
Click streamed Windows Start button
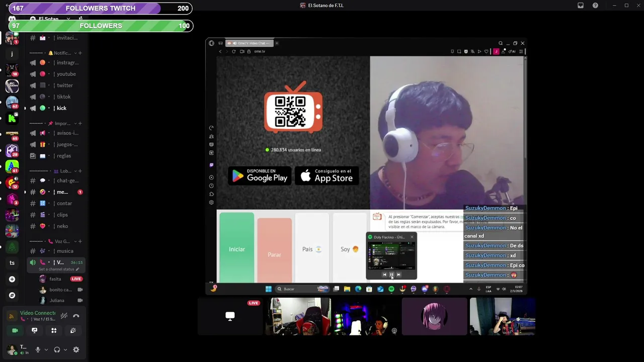click(269, 289)
